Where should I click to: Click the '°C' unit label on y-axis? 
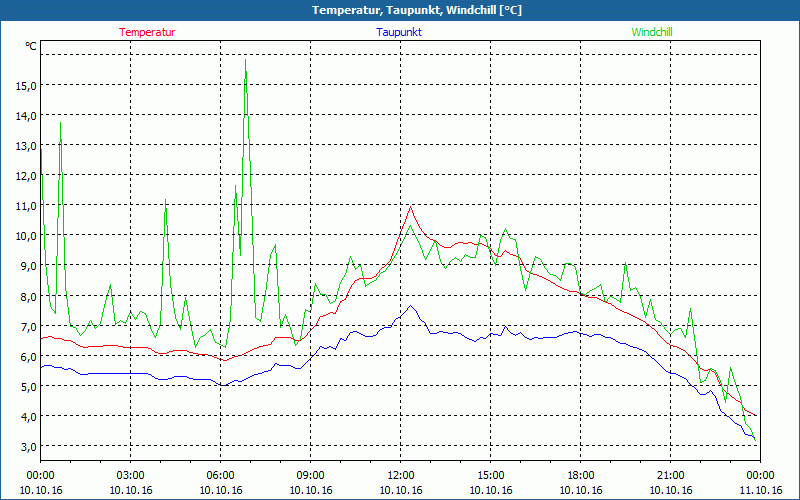point(31,46)
